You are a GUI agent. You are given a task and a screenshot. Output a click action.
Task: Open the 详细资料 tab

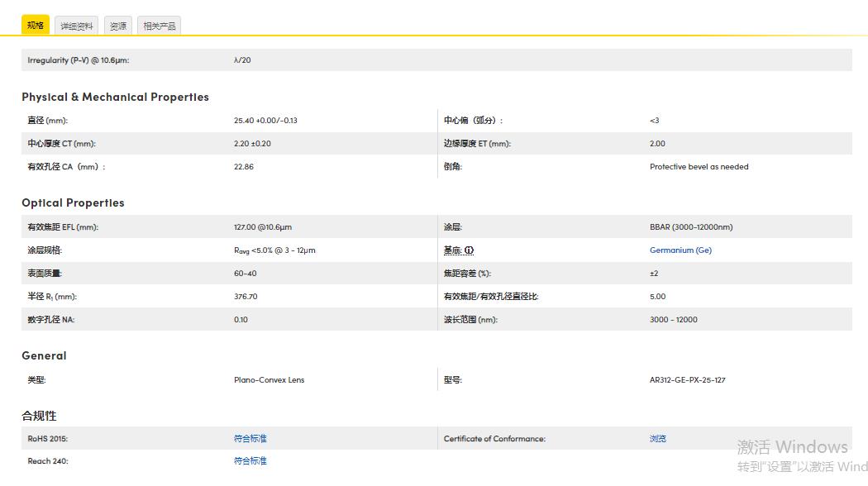point(77,26)
